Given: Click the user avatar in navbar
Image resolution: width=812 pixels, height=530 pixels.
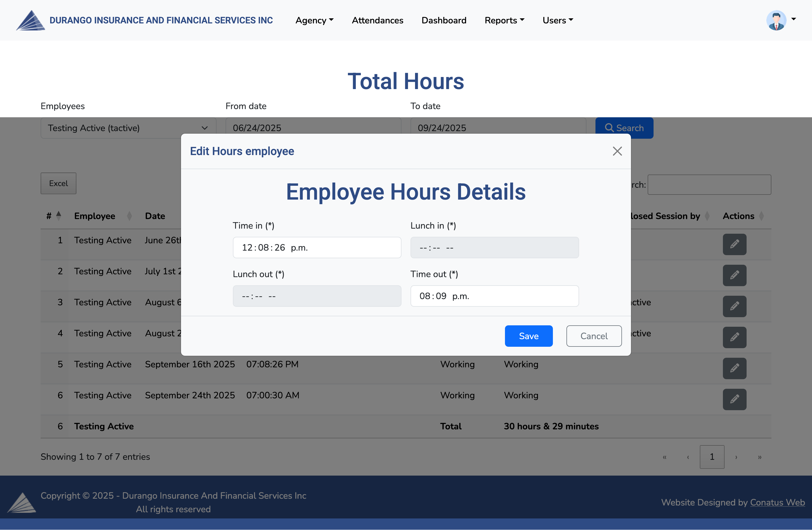Looking at the screenshot, I should (x=776, y=21).
